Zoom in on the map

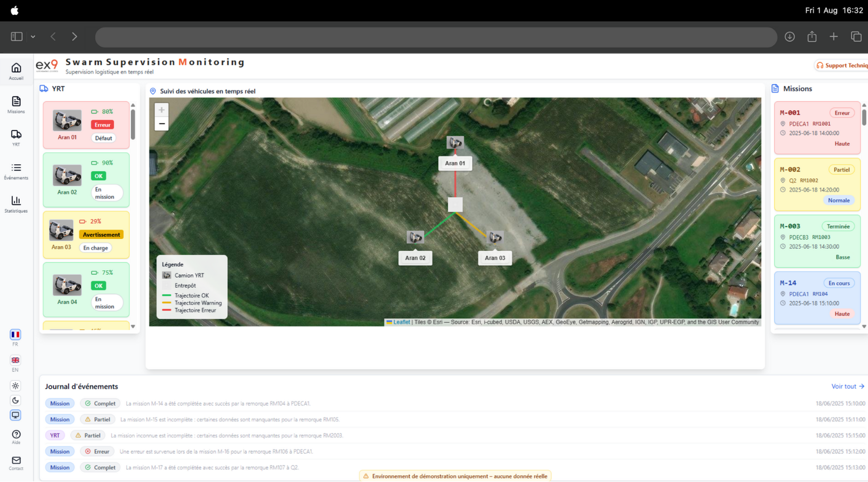[x=162, y=110]
